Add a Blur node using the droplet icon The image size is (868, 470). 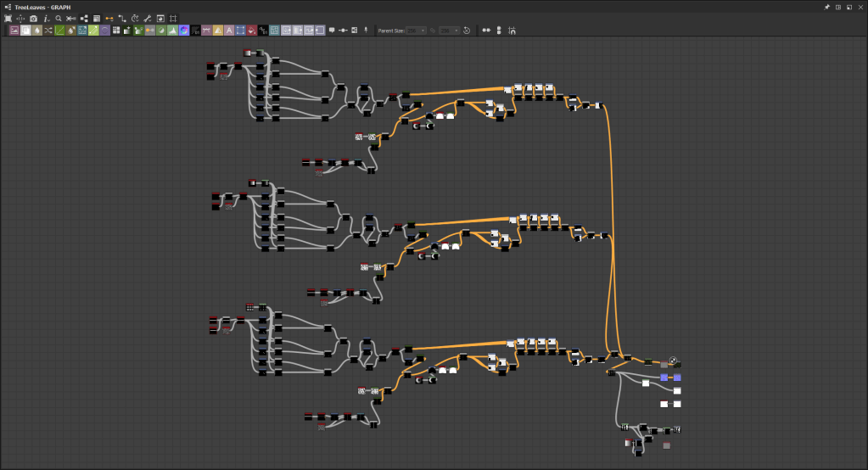point(36,31)
